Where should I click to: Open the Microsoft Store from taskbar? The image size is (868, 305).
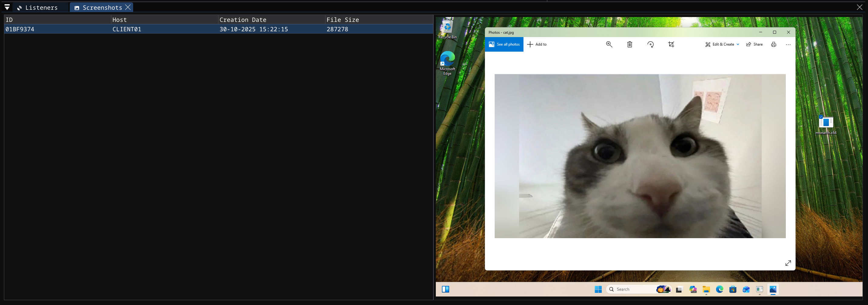(732, 290)
